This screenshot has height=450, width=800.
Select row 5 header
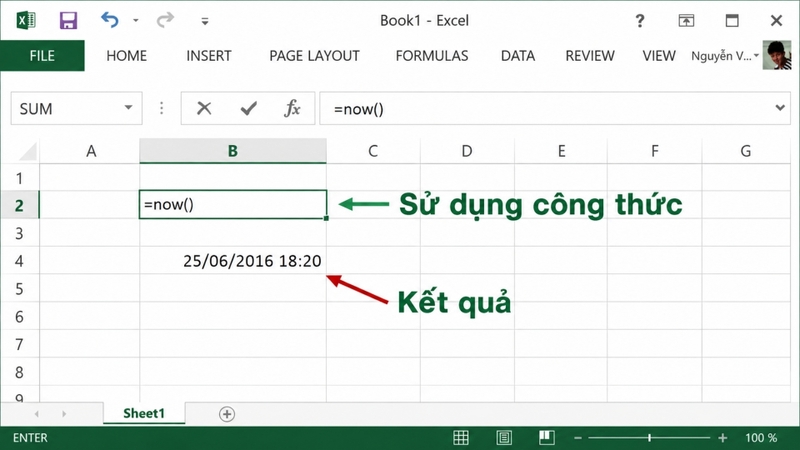coord(19,289)
